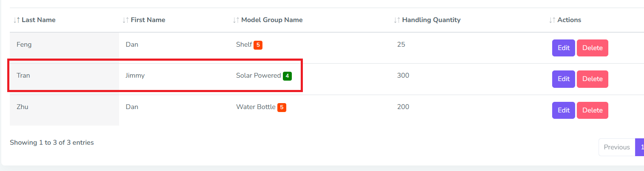Click the orange 5 badge beside Water Bottle
Screen dimensions: 644x171
282,107
